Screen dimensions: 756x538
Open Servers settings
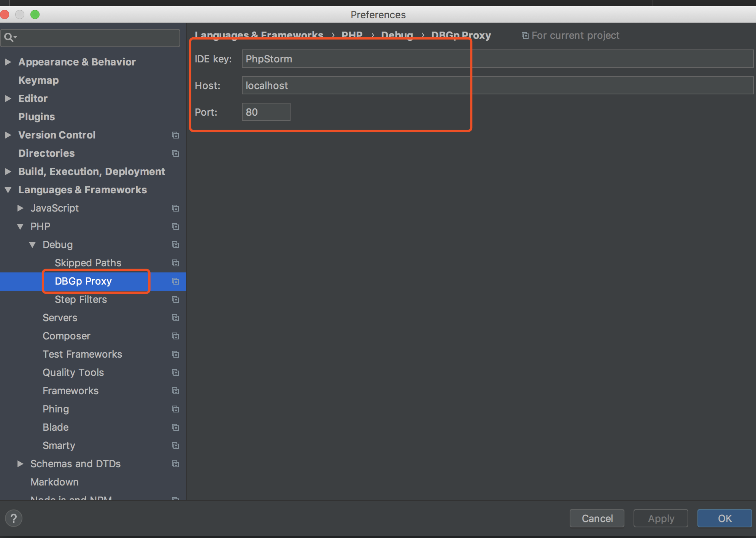coord(60,318)
